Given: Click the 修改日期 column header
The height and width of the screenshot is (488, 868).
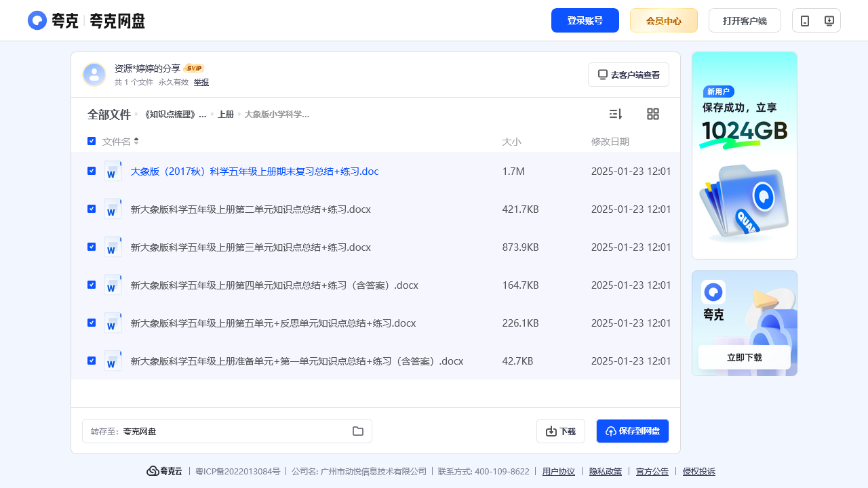Looking at the screenshot, I should [x=610, y=142].
